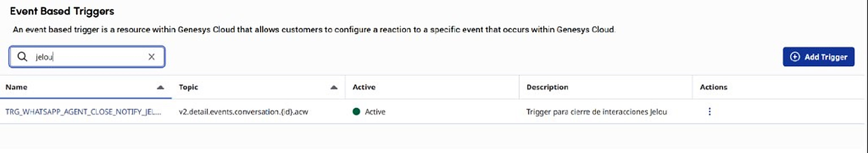The height and width of the screenshot is (153, 868).
Task: Click the Event Based Triggers heading
Action: (x=62, y=11)
